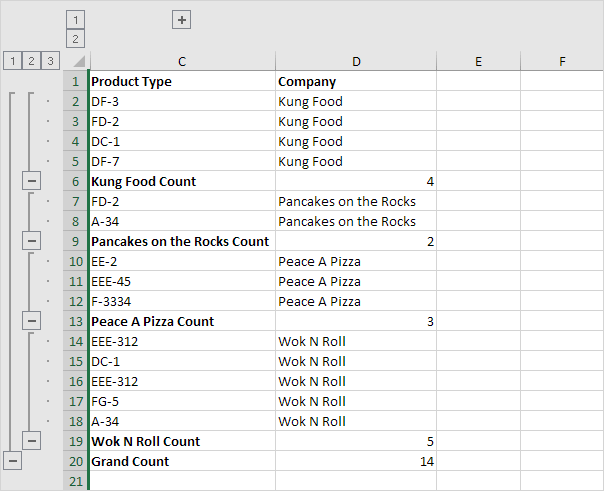
Task: Collapse the Wok N Roll group
Action: (x=31, y=441)
